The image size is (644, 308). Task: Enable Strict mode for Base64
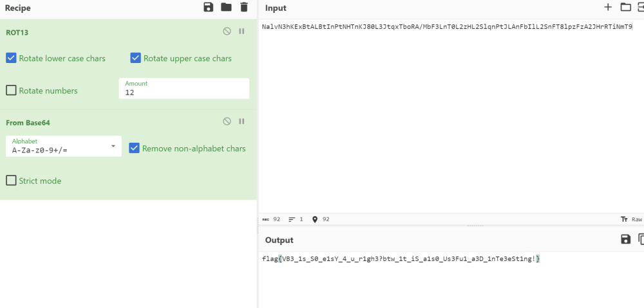click(x=11, y=181)
